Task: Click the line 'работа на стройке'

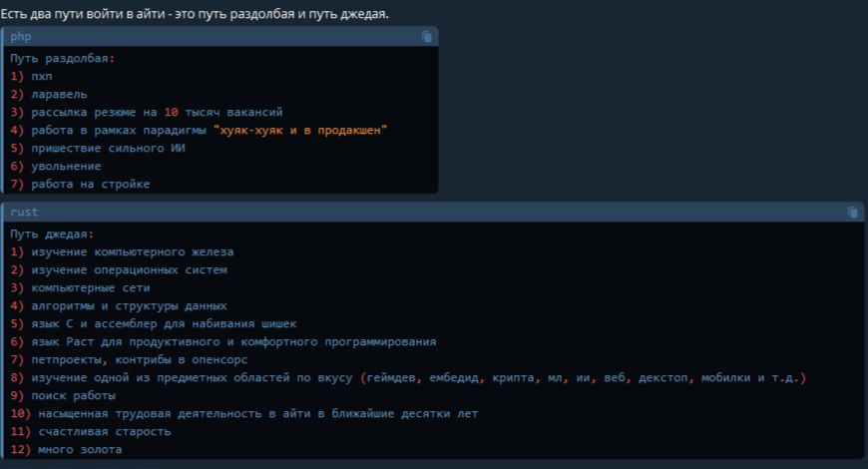Action: (90, 185)
